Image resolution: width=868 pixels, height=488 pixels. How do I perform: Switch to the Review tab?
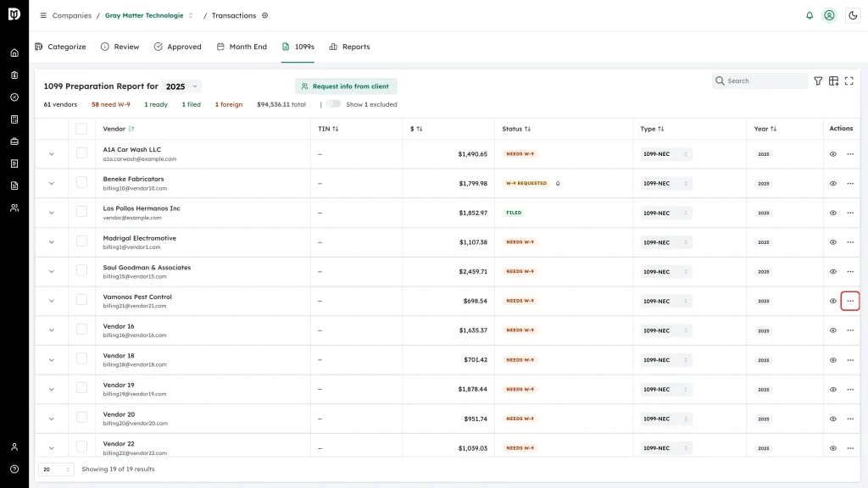[x=120, y=47]
